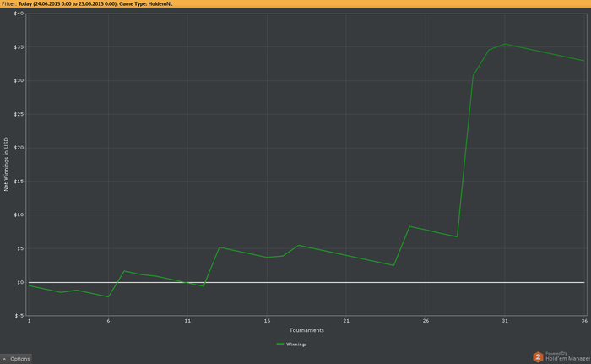The width and height of the screenshot is (591, 364).
Task: Click x-axis label 36
Action: [x=584, y=321]
